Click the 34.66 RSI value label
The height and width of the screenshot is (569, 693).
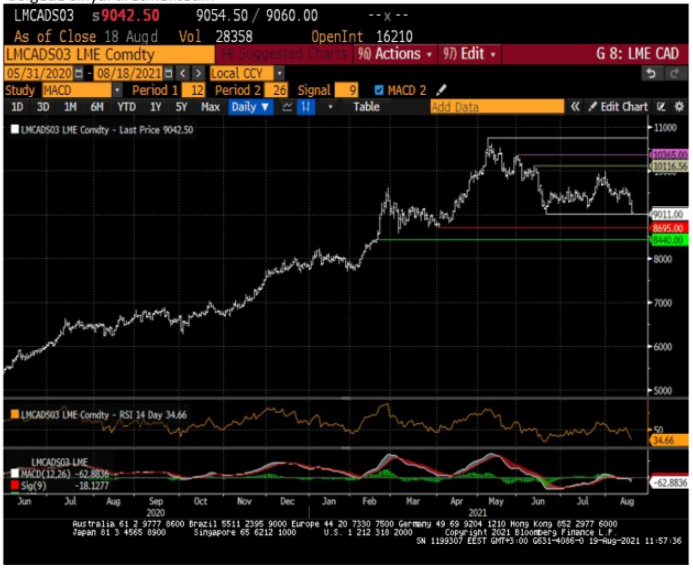point(669,440)
